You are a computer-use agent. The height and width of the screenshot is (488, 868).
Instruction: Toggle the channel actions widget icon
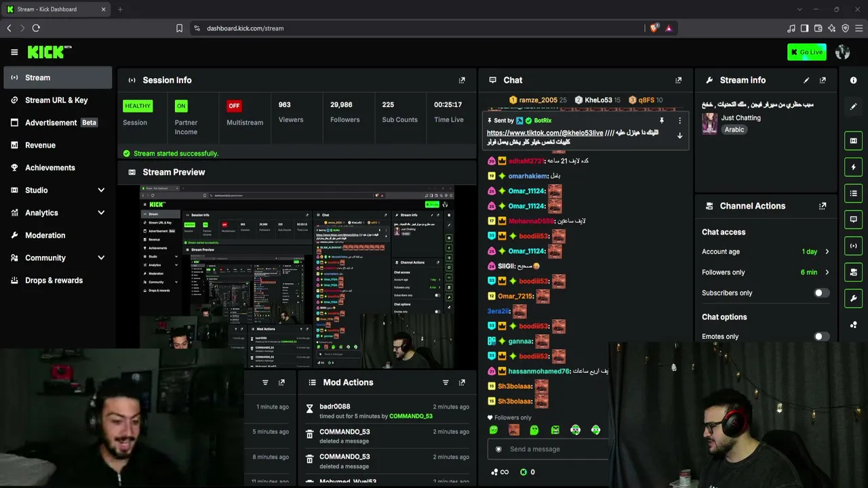[854, 272]
